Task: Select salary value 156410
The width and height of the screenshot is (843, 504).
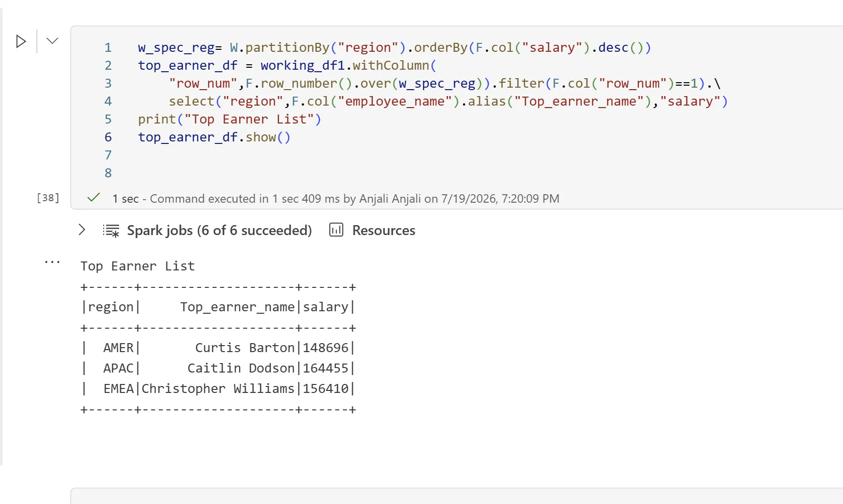Action: point(326,388)
